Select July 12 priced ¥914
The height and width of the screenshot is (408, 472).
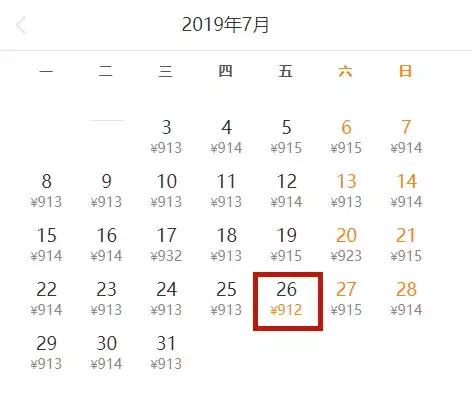coord(286,191)
